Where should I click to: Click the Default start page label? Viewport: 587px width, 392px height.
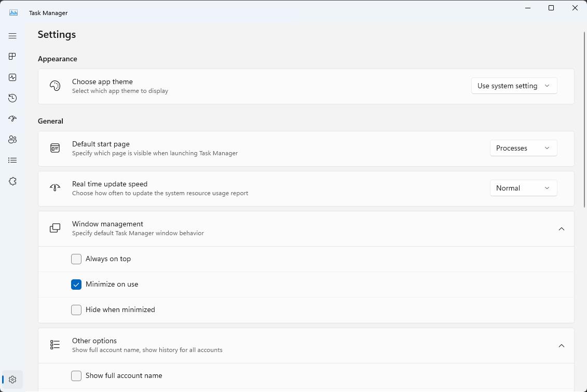(x=101, y=144)
